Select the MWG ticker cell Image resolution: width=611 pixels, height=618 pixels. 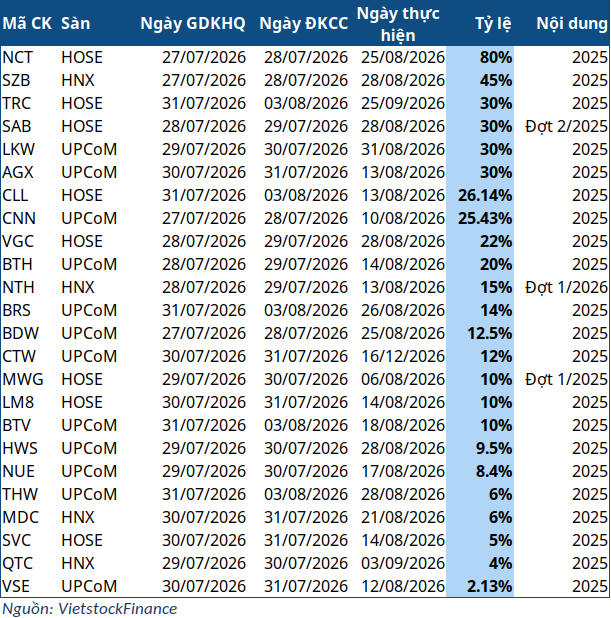[x=23, y=379]
